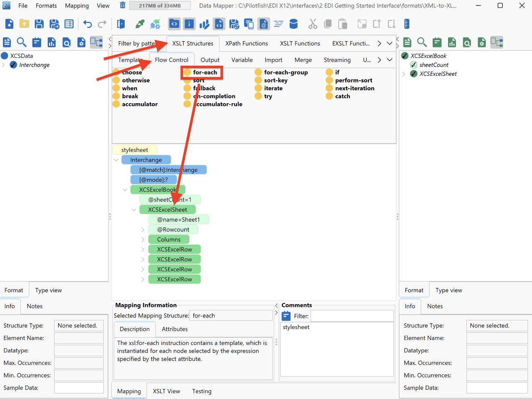Toggle the code view button in toolbar
The image size is (532, 399).
coord(174,24)
